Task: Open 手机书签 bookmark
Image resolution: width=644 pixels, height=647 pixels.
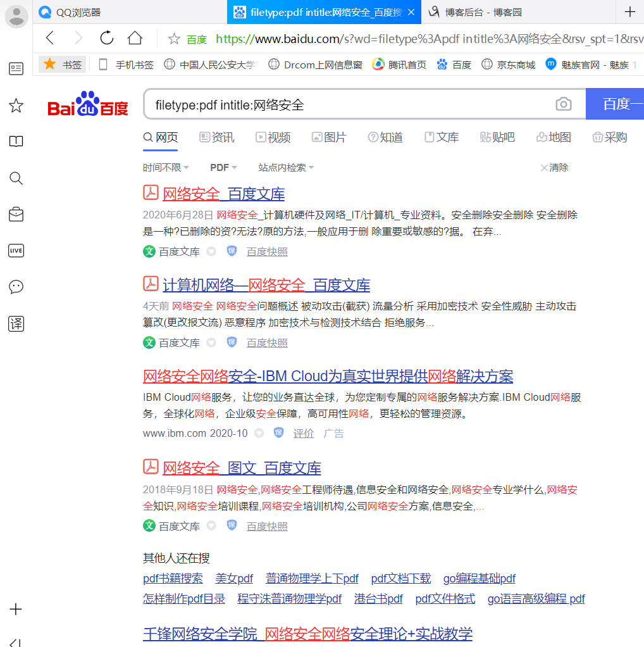Action: 126,65
